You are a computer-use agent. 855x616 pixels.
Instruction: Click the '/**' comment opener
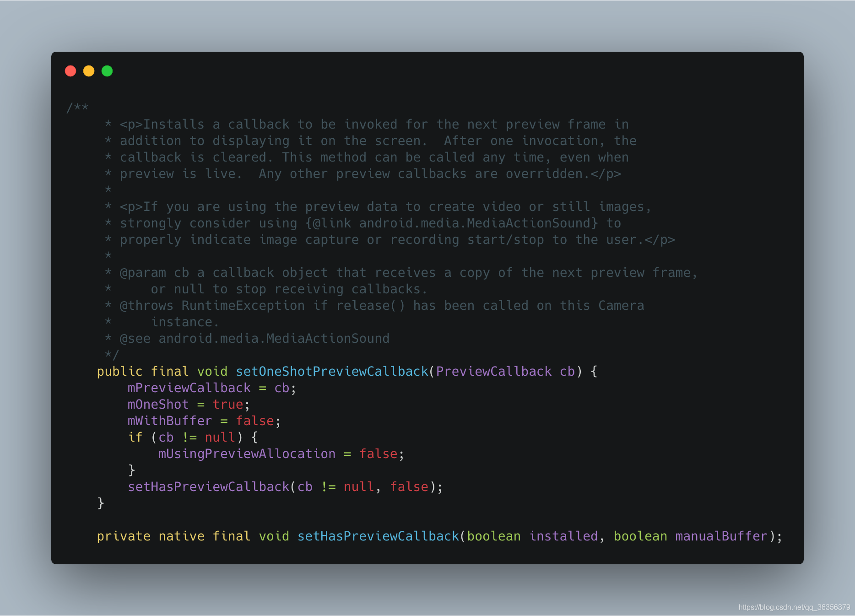click(x=77, y=108)
